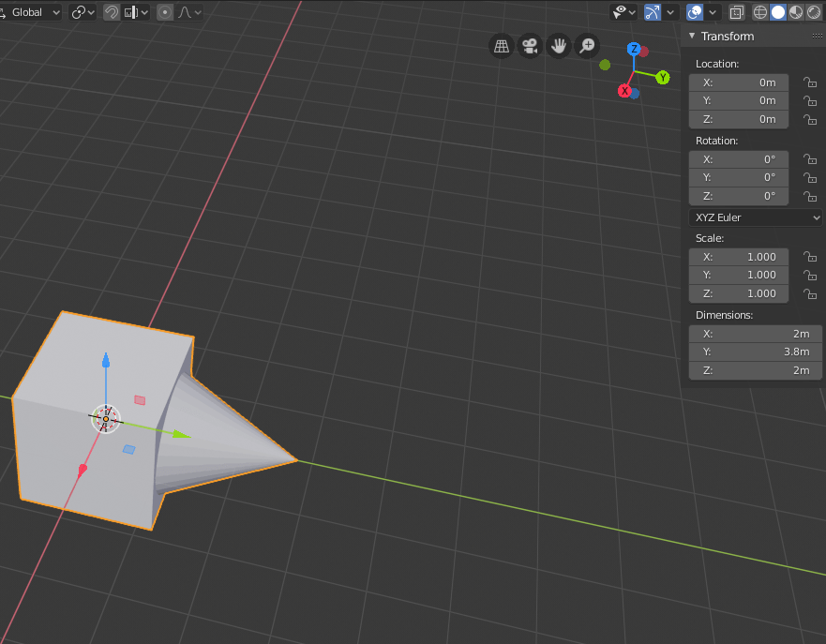Activate Rendered viewport shading

812,12
